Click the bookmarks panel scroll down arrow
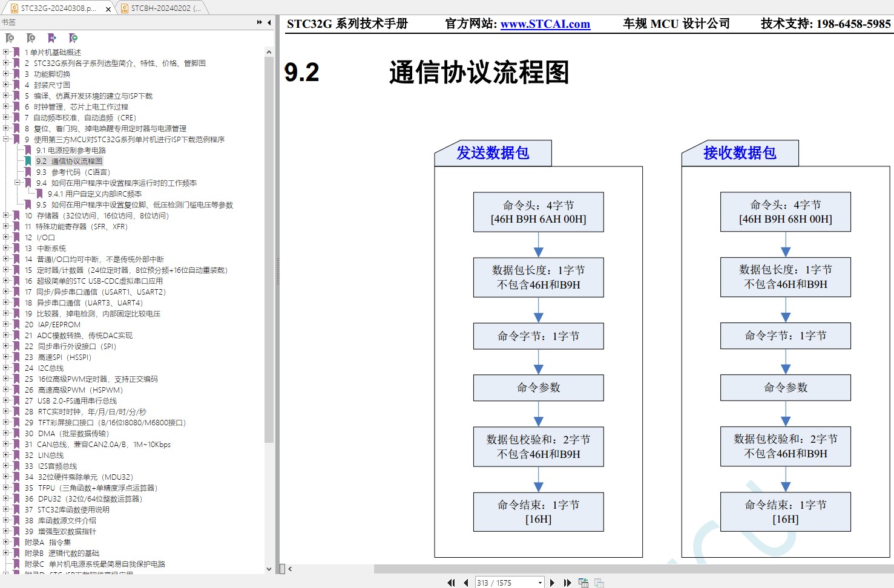The height and width of the screenshot is (588, 894). (269, 569)
